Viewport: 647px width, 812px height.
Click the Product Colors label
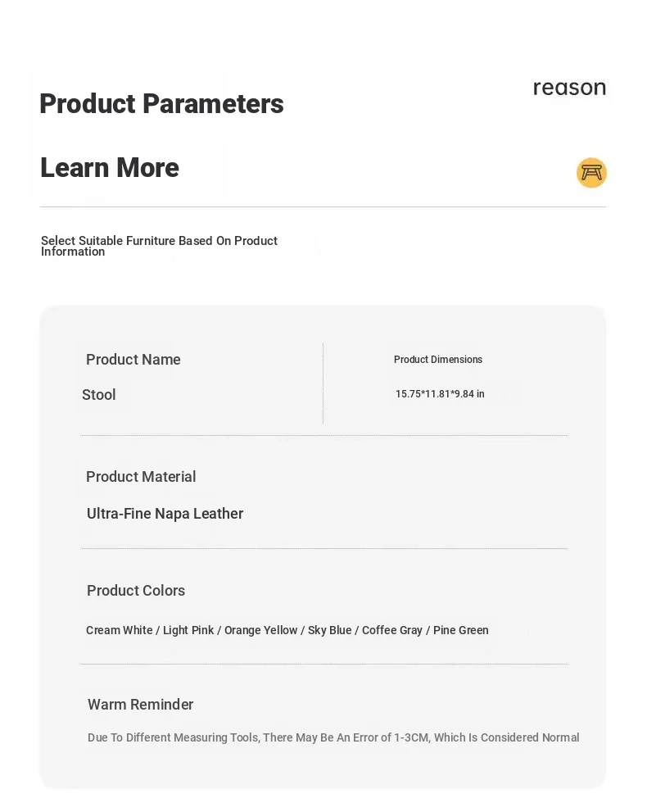click(x=136, y=590)
